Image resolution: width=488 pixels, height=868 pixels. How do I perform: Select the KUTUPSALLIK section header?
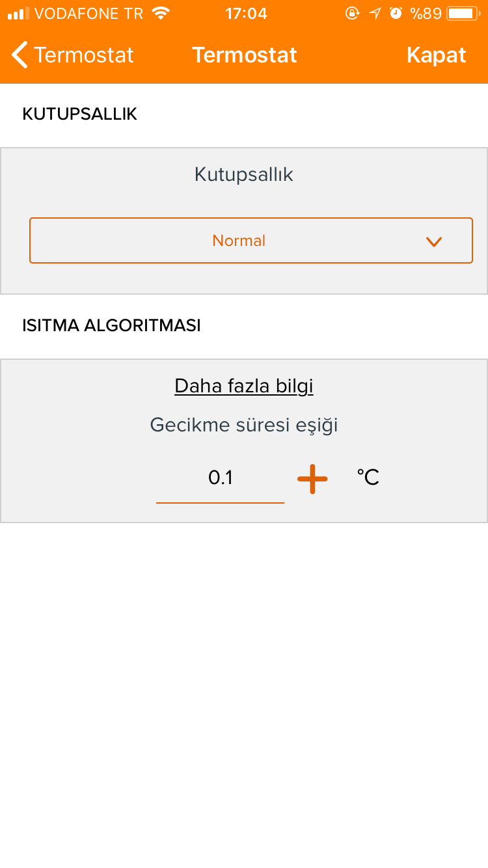80,115
